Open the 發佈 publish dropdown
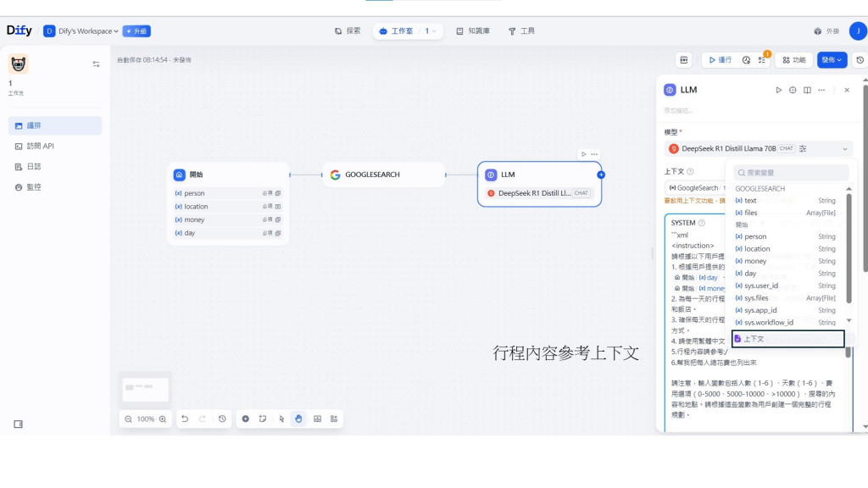 pos(832,60)
